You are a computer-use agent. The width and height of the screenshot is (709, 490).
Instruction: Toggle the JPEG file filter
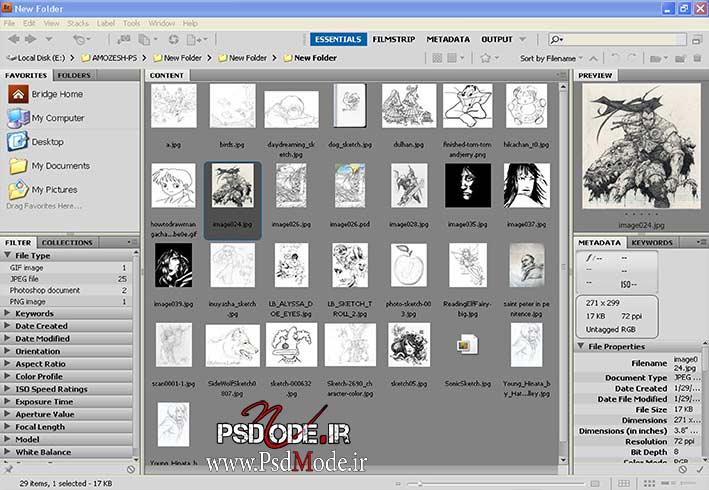pos(68,279)
